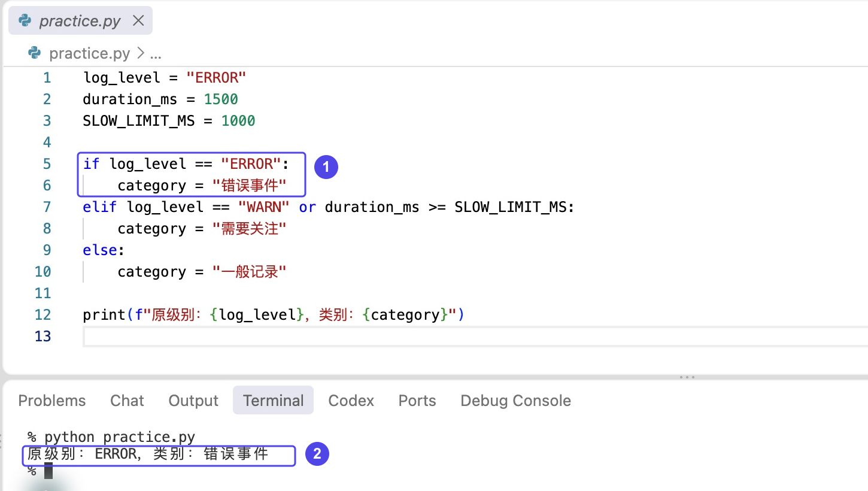Click line number 12 in the gutter

43,315
